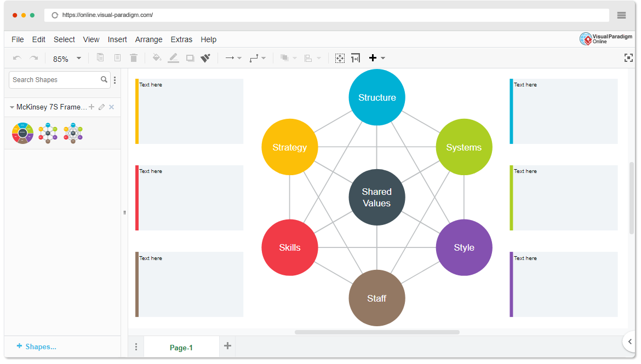Viewport: 641px width, 364px height.
Task: Click the Shapes... button
Action: coord(36,346)
